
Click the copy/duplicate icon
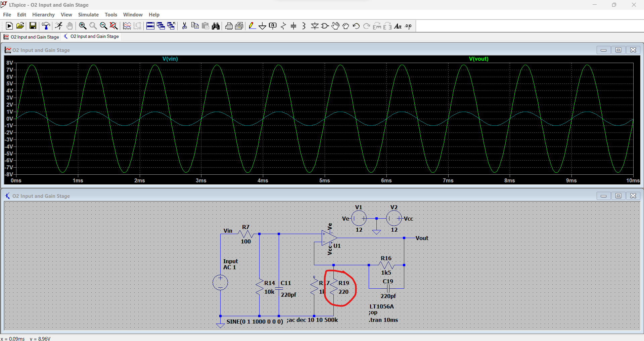[195, 26]
